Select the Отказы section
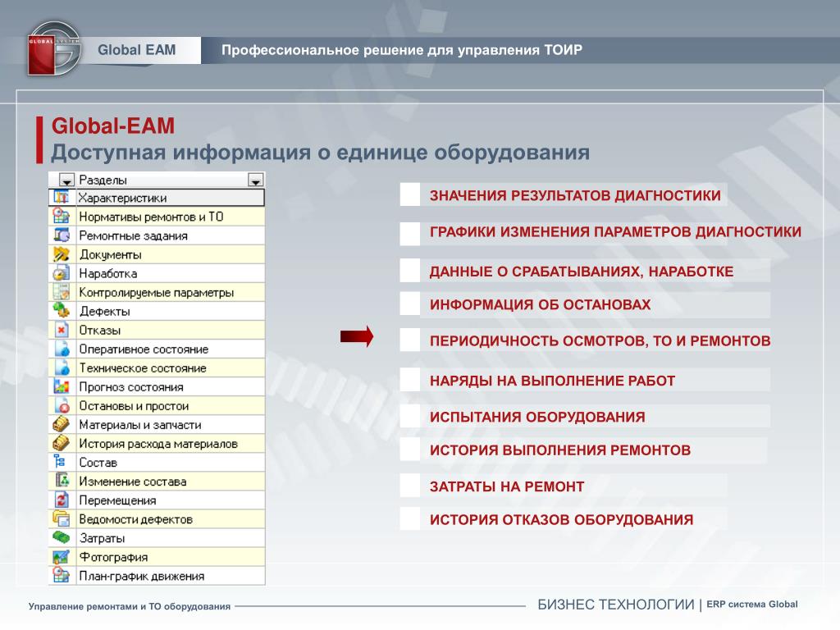This screenshot has height=630, width=840. [x=157, y=330]
